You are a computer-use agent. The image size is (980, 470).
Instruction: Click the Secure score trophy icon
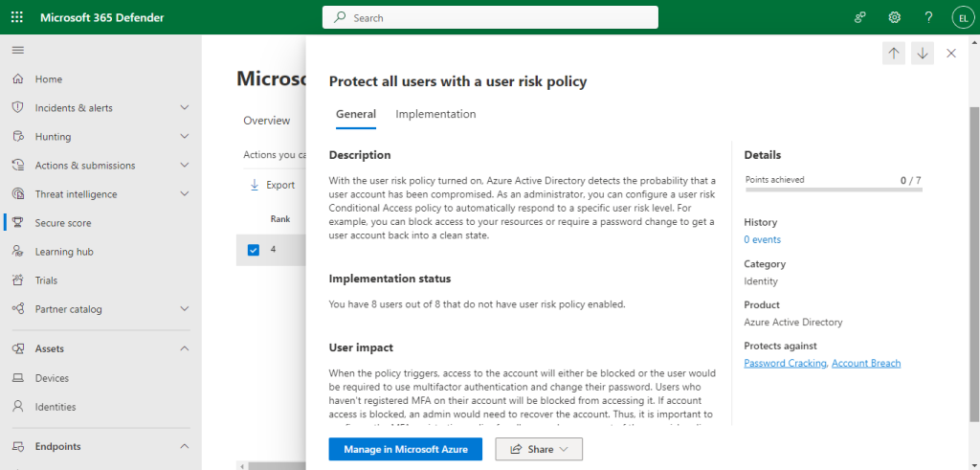coord(18,222)
